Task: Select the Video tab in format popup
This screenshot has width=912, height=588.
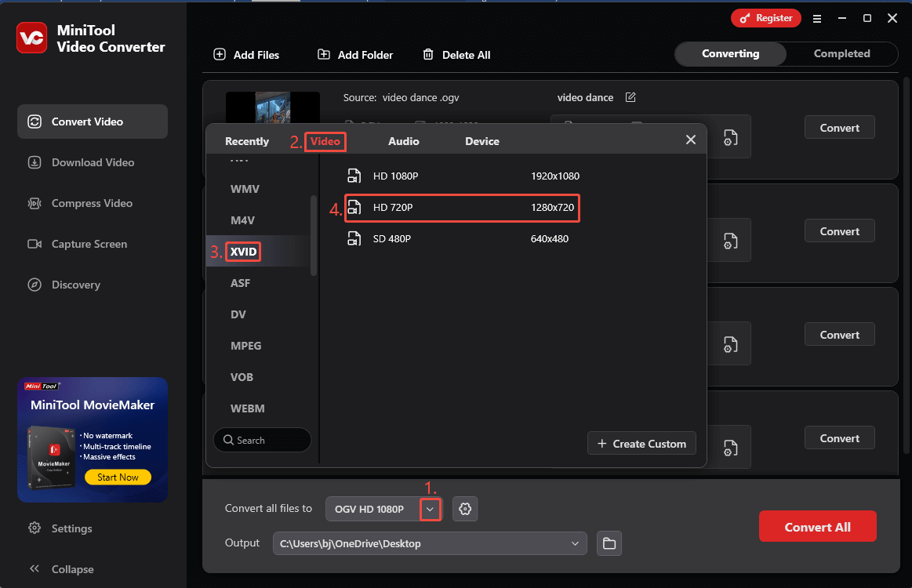Action: (325, 141)
